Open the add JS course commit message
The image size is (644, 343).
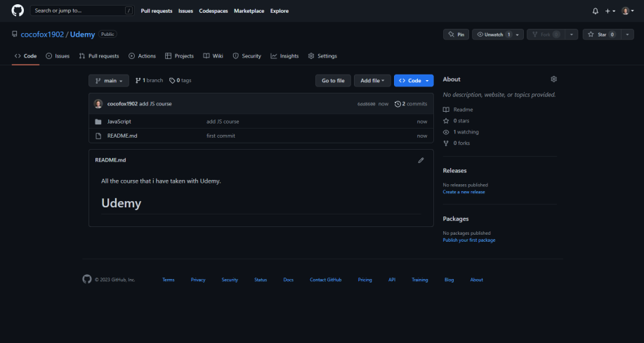(155, 103)
